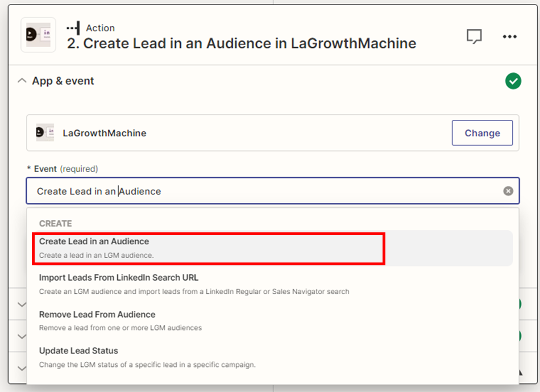Screen dimensions: 540x392
Task: Expand the first collapsed section below the dropdown
Action: point(22,305)
